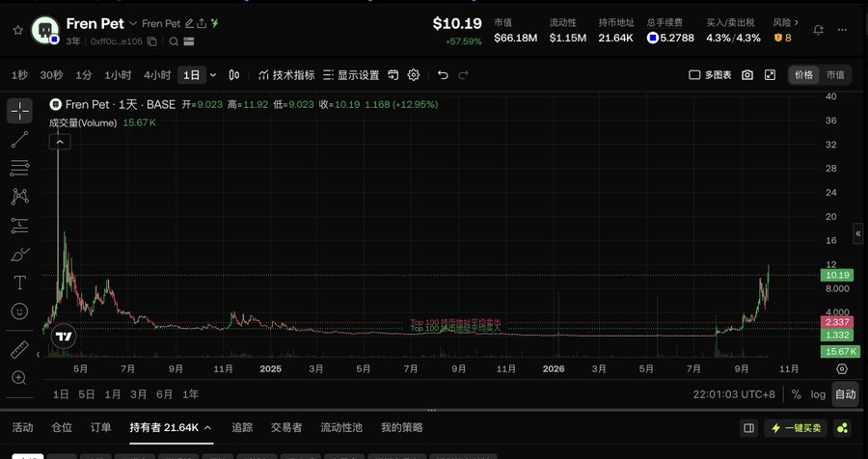Collapse the drawing toolbar with the left arrow
This screenshot has width=868, height=459.
coord(39,354)
